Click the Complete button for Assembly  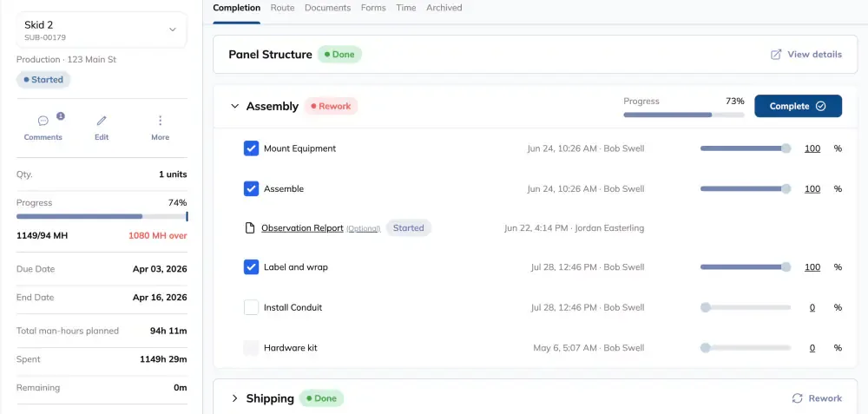pos(798,106)
